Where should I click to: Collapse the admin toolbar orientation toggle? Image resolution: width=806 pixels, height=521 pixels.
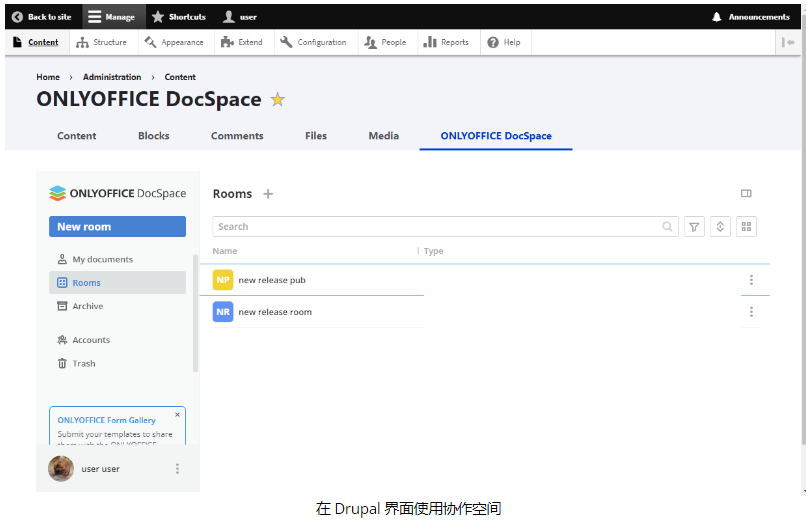pyautogui.click(x=787, y=42)
